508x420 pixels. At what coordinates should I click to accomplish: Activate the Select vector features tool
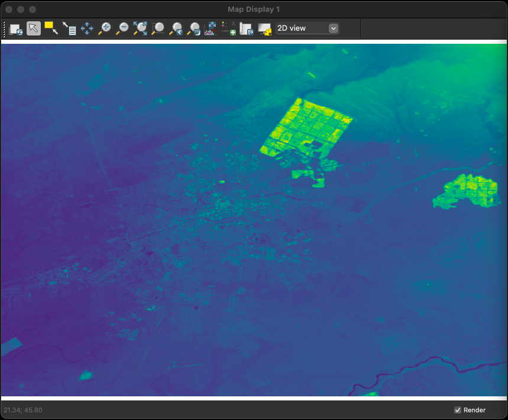(x=51, y=28)
